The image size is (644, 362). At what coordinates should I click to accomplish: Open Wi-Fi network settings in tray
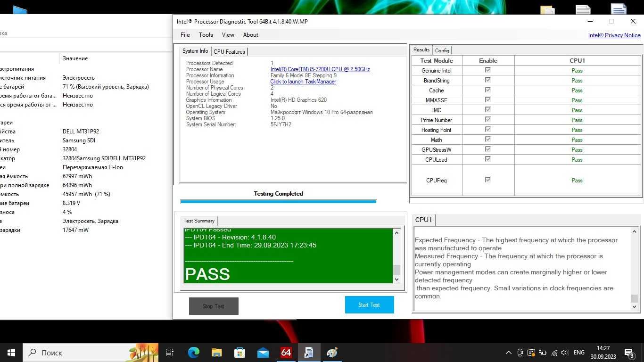(x=554, y=353)
